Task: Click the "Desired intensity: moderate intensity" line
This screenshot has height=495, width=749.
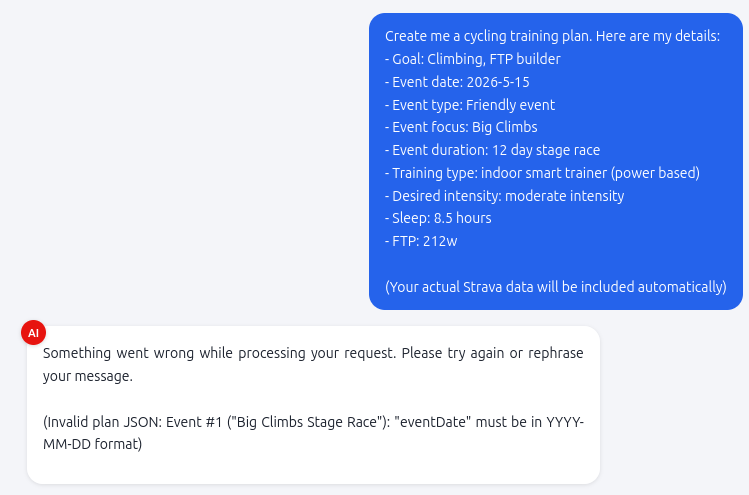Action: pos(504,196)
